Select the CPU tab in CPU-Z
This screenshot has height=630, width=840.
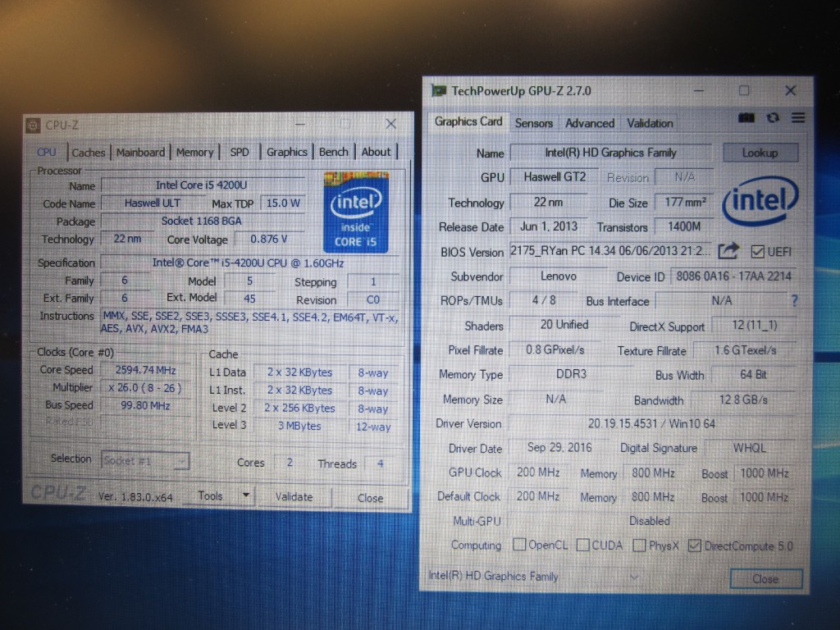(x=47, y=152)
